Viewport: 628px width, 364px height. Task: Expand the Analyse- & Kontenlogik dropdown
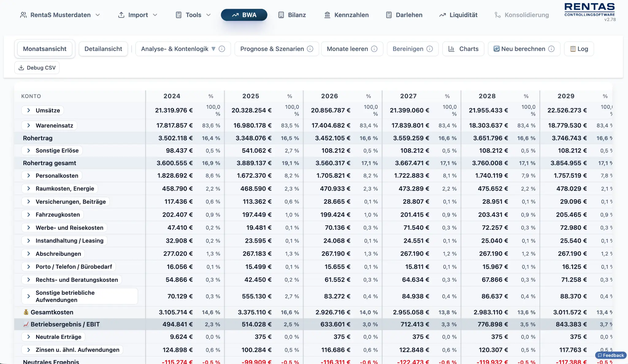213,49
